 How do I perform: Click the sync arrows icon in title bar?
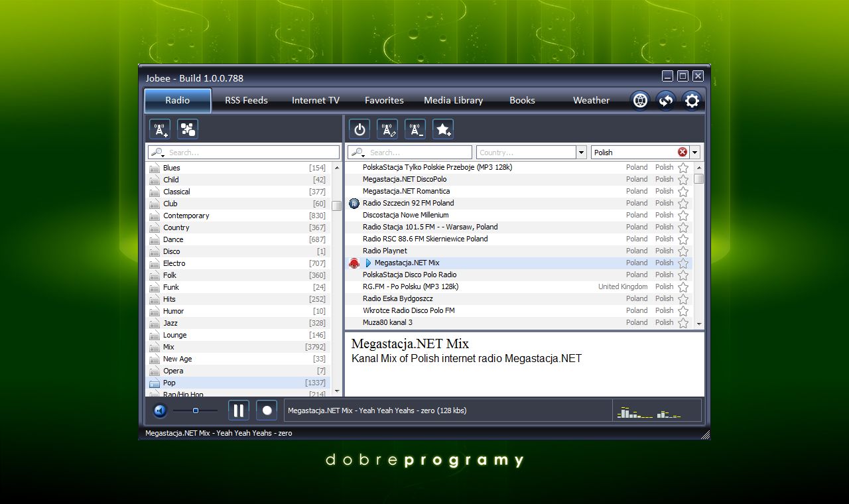click(666, 100)
